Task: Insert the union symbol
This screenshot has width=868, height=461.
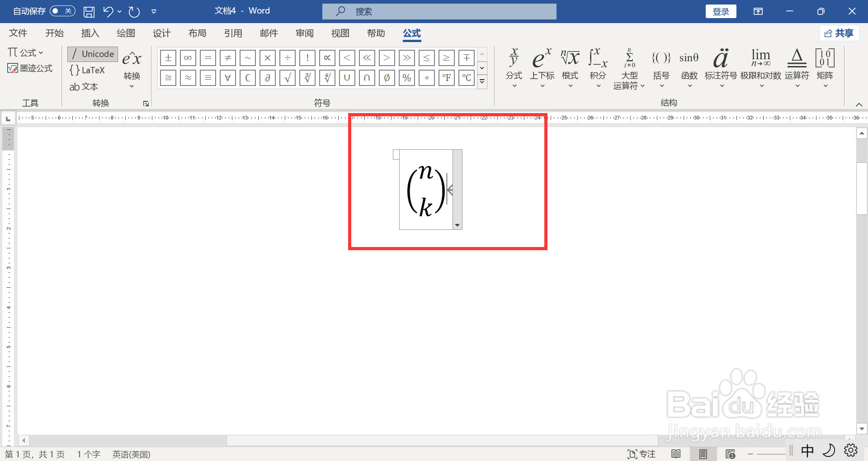Action: click(x=347, y=78)
